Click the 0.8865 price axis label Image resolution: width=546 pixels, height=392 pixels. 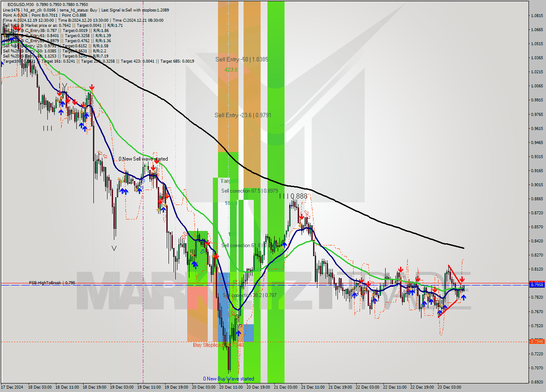[x=537, y=199]
